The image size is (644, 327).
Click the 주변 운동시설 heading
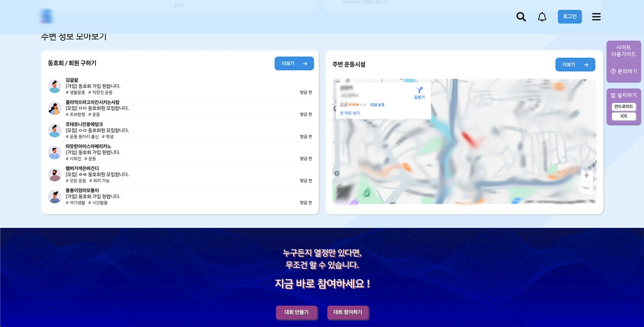[349, 65]
